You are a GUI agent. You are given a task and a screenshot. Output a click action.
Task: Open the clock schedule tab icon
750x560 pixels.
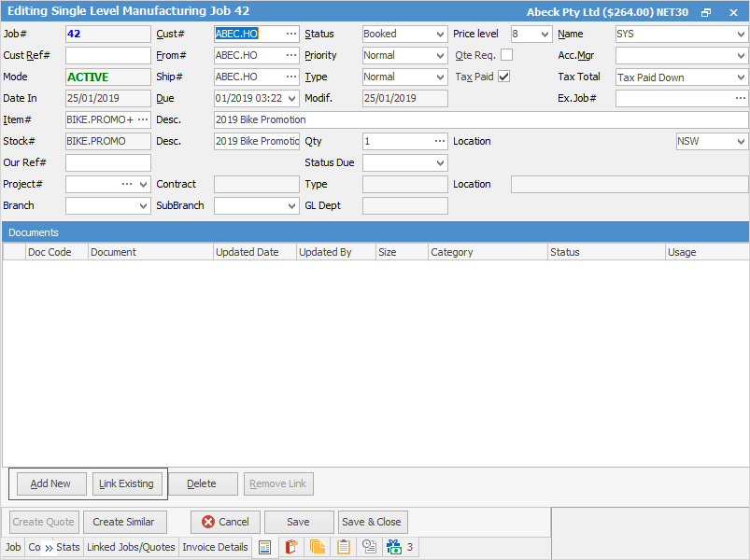point(369,548)
